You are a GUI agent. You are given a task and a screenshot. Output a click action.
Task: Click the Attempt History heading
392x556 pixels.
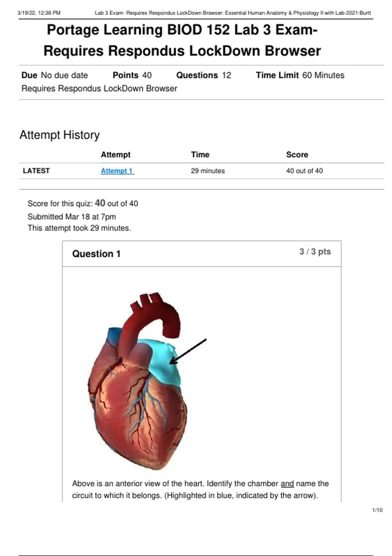tap(59, 135)
